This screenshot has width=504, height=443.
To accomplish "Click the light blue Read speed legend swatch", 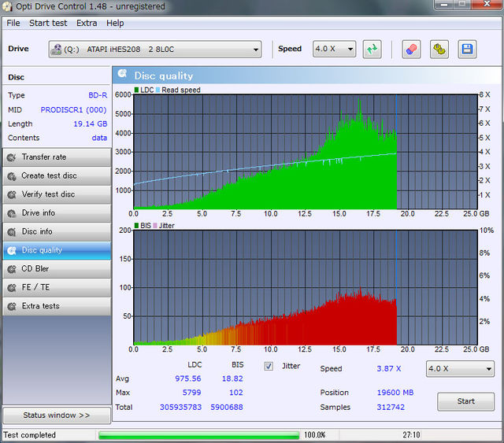I will coord(157,90).
